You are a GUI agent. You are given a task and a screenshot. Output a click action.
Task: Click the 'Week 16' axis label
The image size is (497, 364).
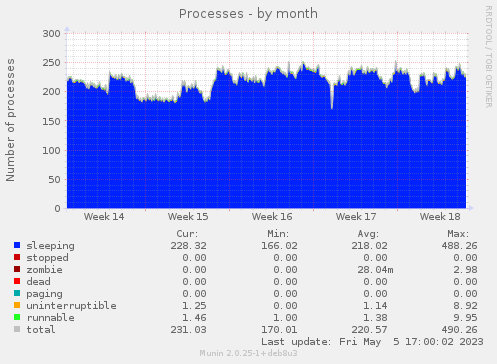272,217
